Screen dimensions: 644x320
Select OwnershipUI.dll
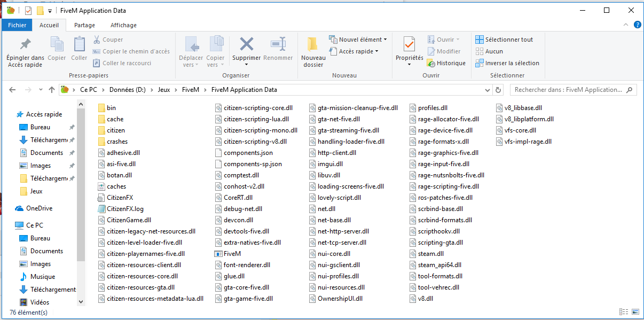click(336, 299)
